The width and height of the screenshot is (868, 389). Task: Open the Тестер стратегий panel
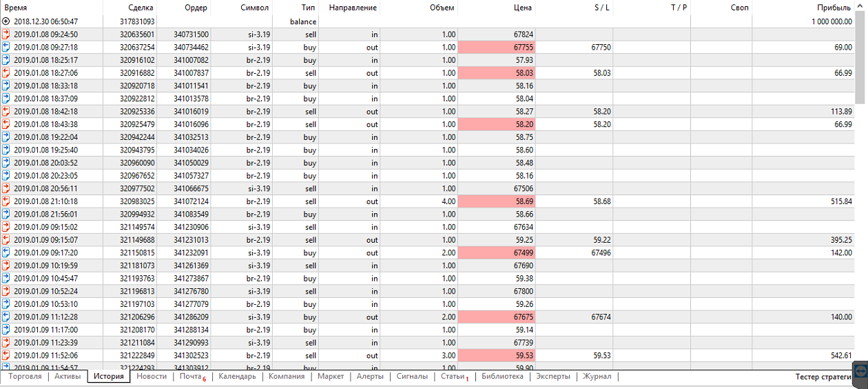823,377
